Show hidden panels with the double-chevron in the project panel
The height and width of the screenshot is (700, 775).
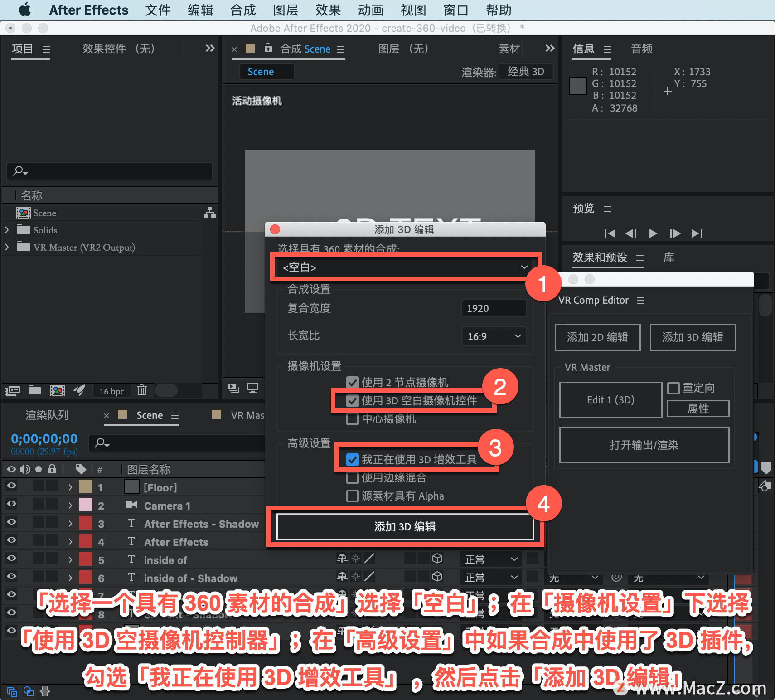209,48
